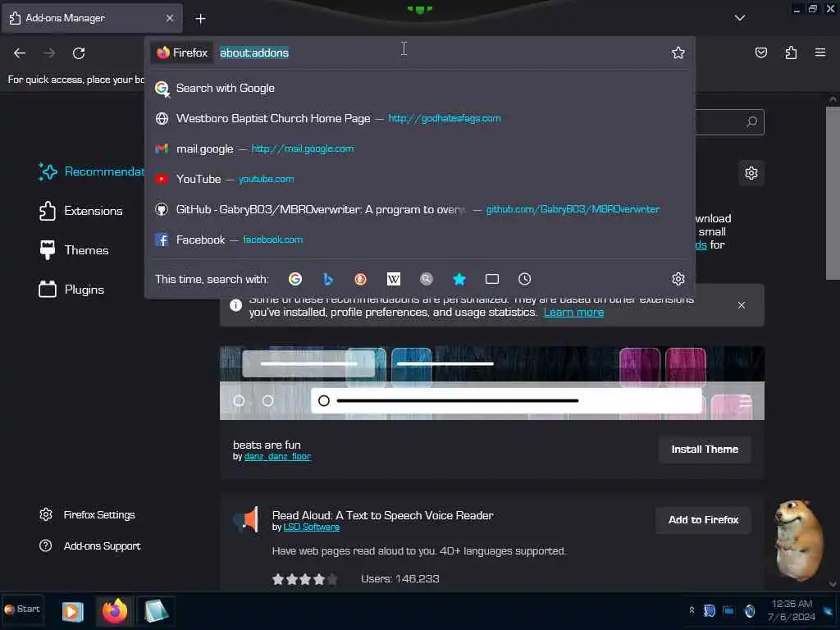Open the Recommendations sidebar category

tap(91, 172)
